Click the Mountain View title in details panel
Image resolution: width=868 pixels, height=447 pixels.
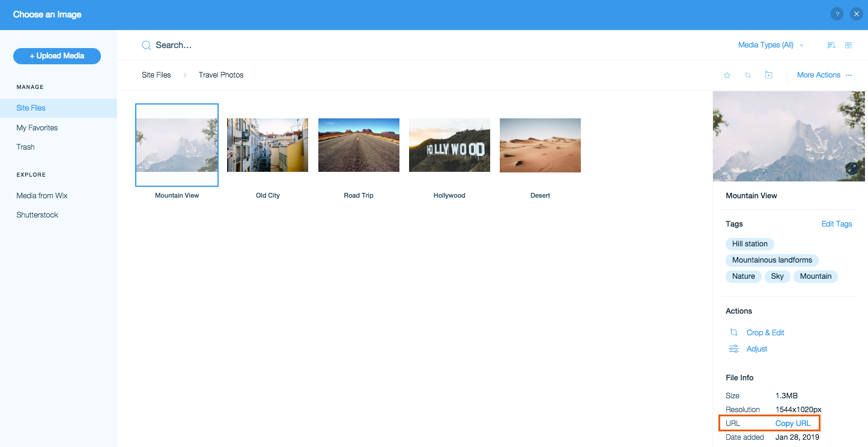[x=751, y=196]
